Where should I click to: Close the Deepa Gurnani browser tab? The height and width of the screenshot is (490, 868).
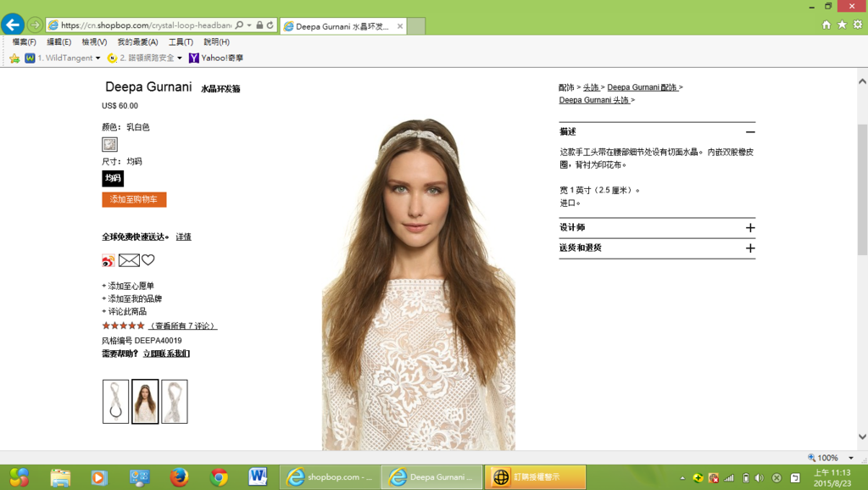(x=400, y=26)
